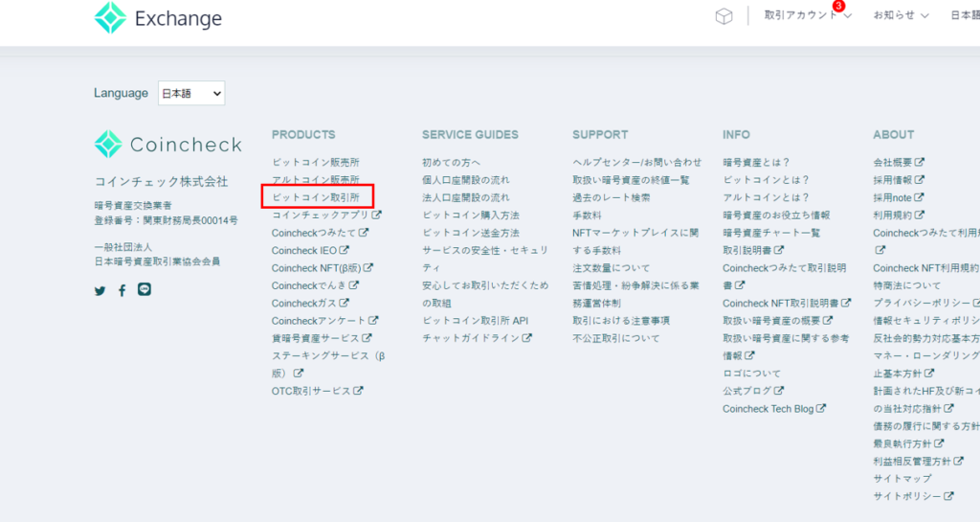Screen dimensions: 980x522
Task: Open the Twitter icon in footer
Action: tap(100, 291)
